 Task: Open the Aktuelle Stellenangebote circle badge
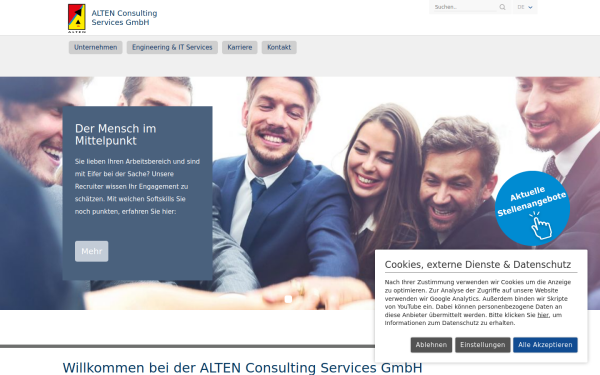pos(532,208)
